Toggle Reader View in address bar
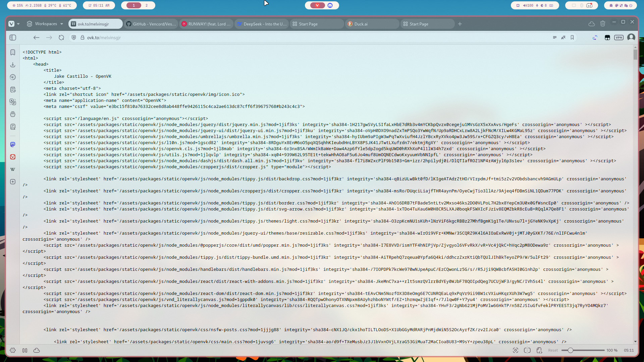The image size is (644, 362). click(554, 38)
